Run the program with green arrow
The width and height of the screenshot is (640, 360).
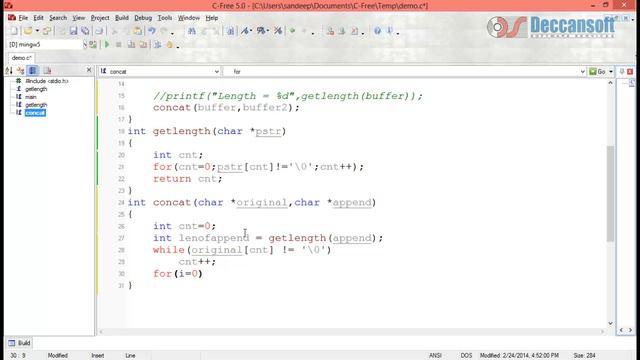[x=107, y=44]
